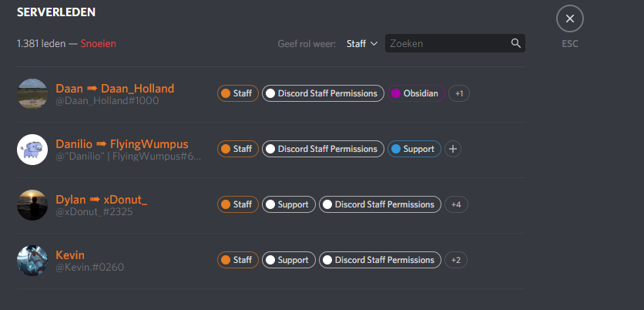Click Dylan's white Support role tag
Screen dimensions: 644x310
click(287, 204)
